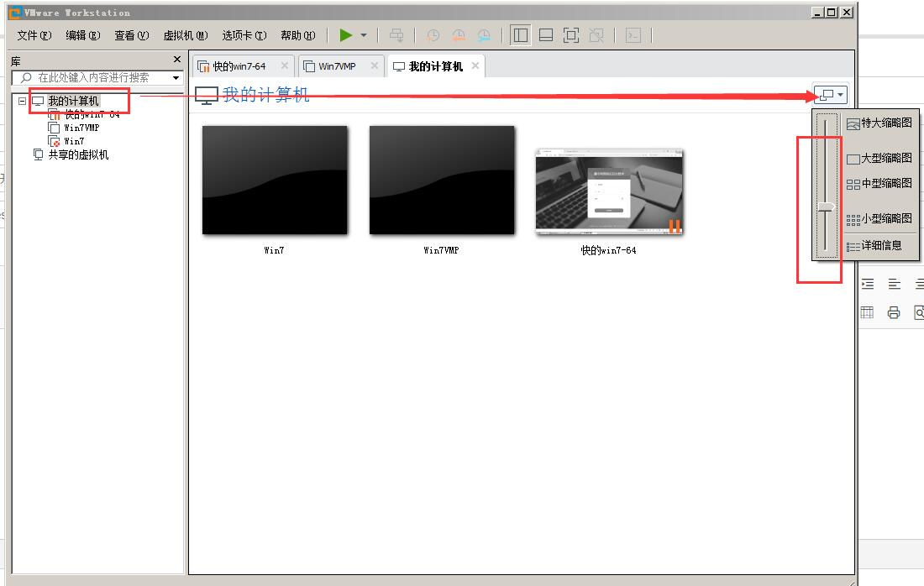The width and height of the screenshot is (924, 586).
Task: Select 特大缩略图 view option
Action: pos(879,123)
